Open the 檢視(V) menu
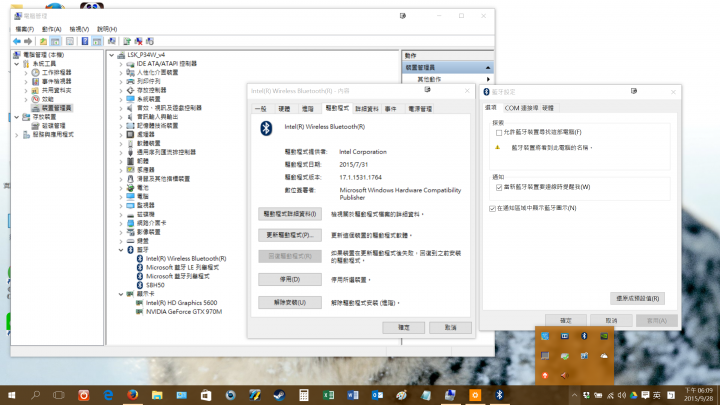 (79, 29)
